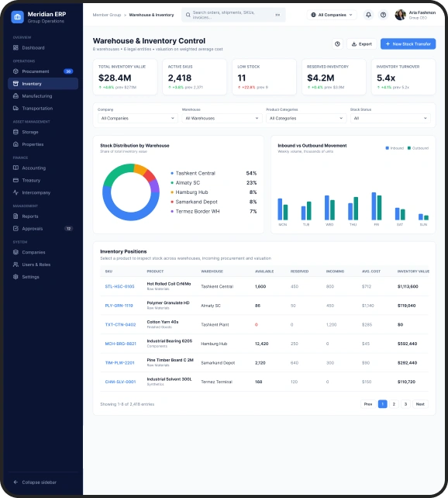Click the Export download icon
Viewport: 448px width, 498px height.
[354, 44]
